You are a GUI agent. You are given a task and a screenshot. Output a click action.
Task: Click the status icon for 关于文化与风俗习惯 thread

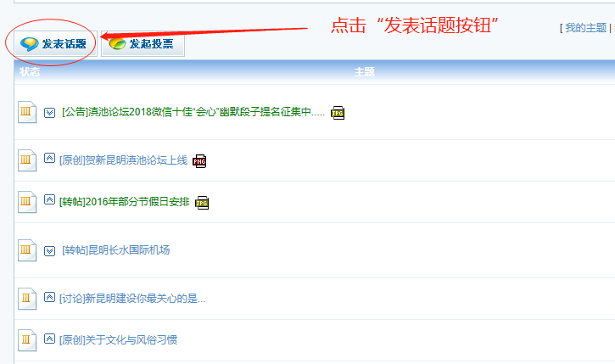[27, 340]
